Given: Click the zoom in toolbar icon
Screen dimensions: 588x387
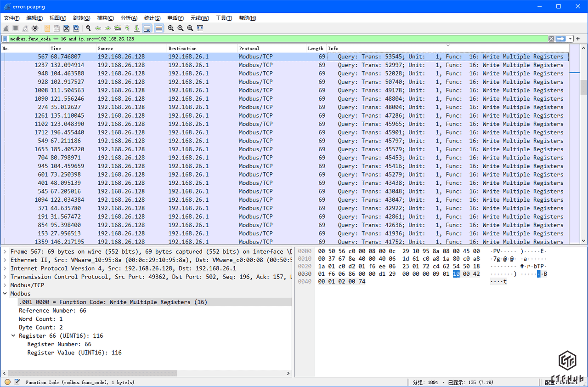Looking at the screenshot, I should pyautogui.click(x=171, y=28).
